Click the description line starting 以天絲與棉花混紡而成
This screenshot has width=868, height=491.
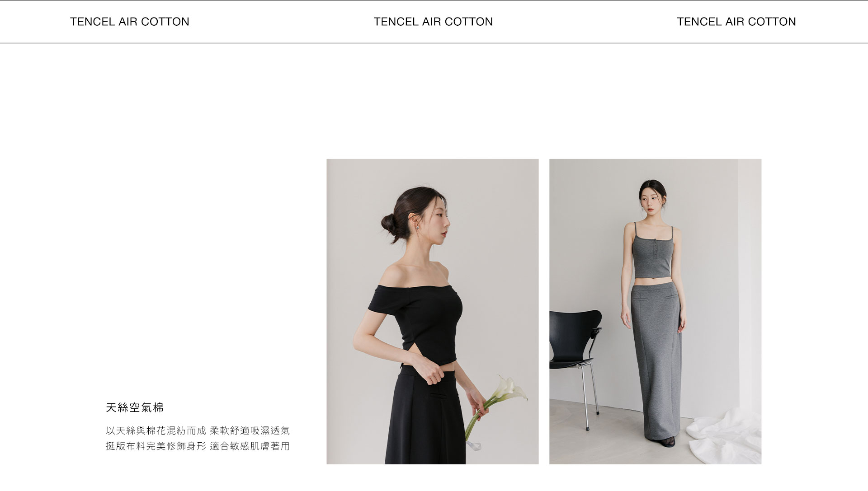pyautogui.click(x=198, y=430)
